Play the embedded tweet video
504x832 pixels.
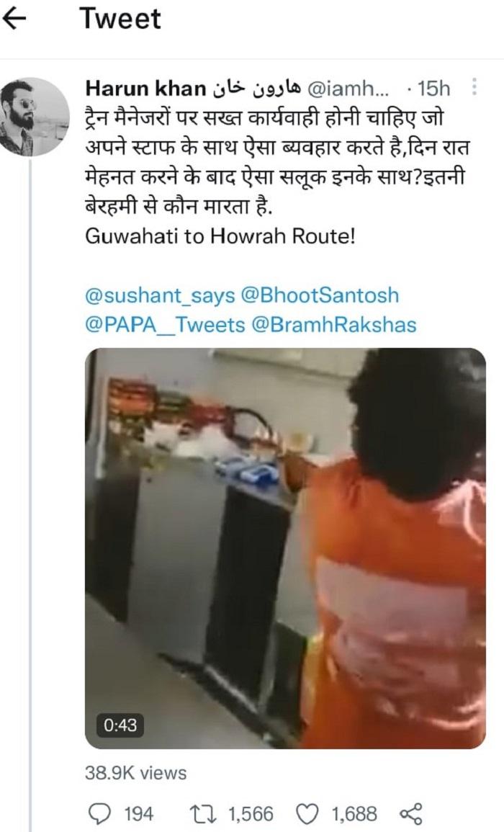pyautogui.click(x=285, y=548)
